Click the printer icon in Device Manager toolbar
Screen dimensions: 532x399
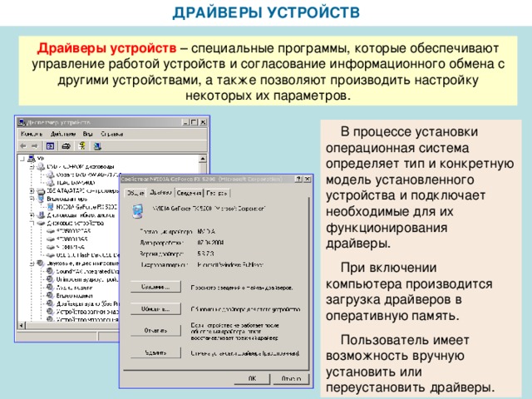click(66, 146)
